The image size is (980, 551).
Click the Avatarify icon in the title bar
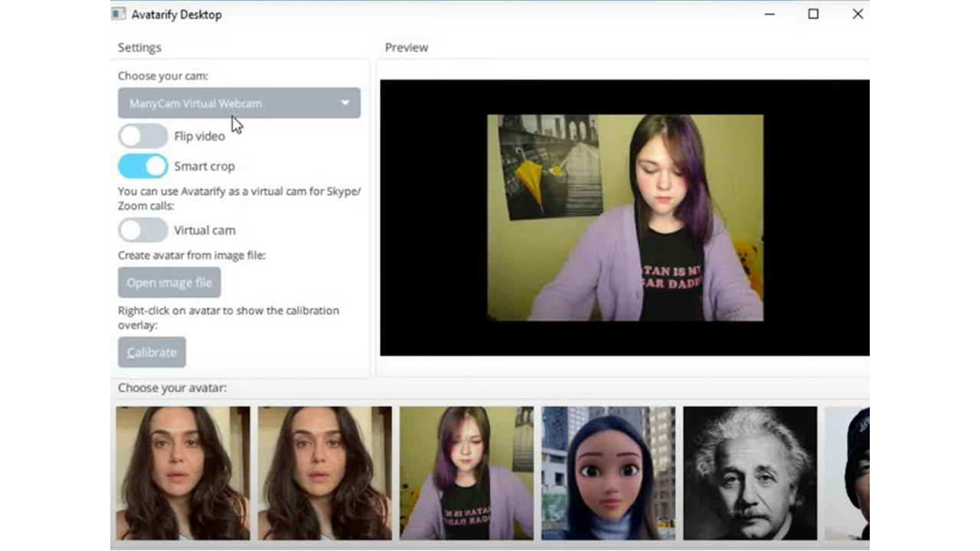118,13
